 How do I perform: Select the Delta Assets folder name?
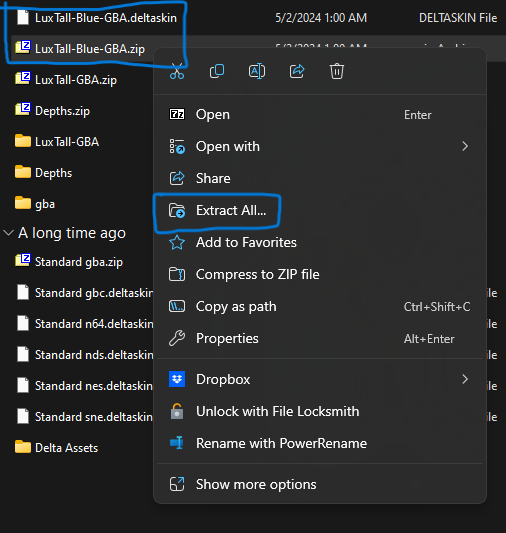[67, 448]
